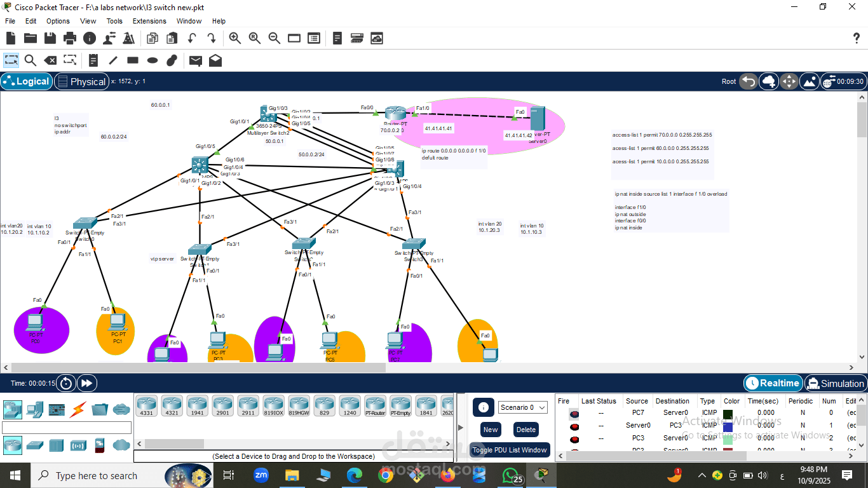Switch to Simulation mode
Image resolution: width=868 pixels, height=488 pixels.
click(835, 383)
